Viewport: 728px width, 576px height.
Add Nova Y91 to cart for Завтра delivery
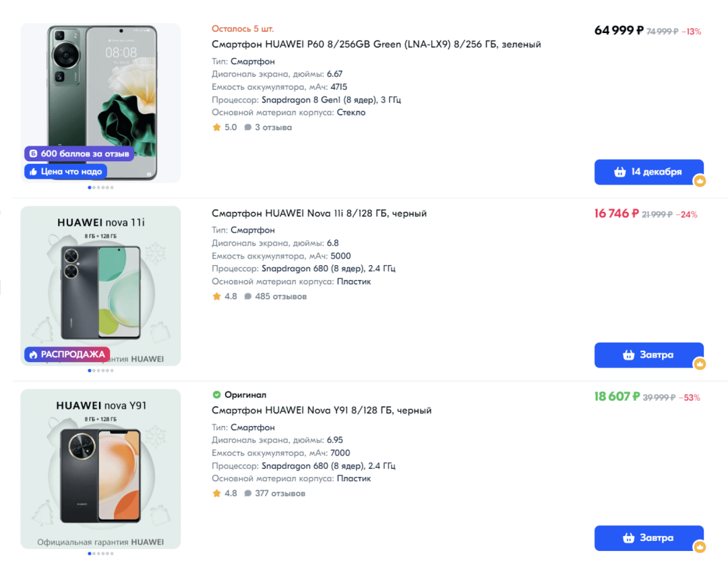point(648,538)
